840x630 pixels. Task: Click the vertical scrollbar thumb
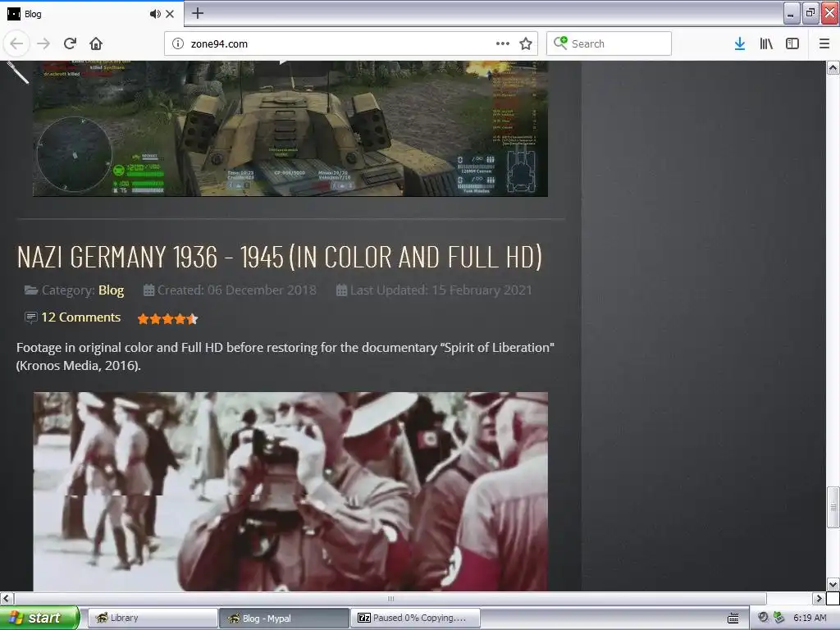(833, 507)
